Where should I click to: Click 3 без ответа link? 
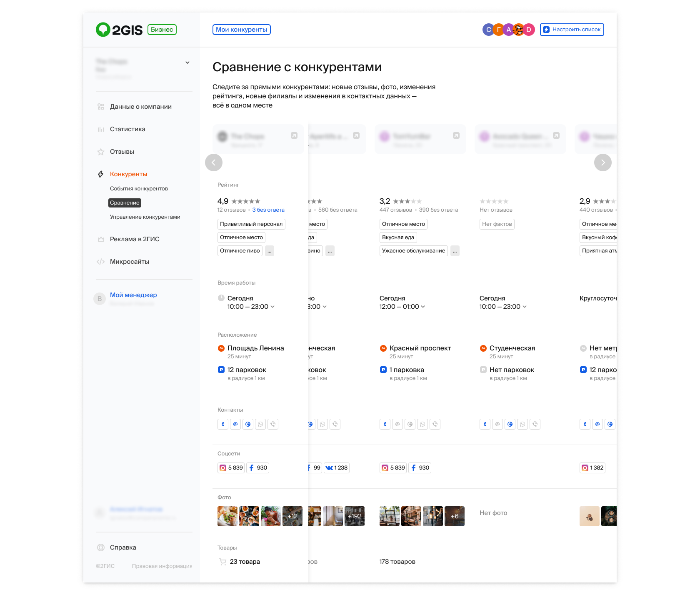pos(268,210)
